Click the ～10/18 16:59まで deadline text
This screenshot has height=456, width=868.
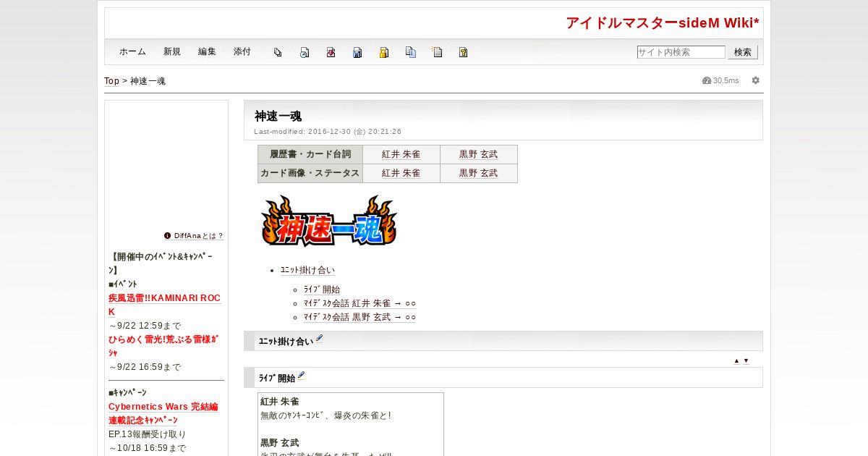pyautogui.click(x=148, y=448)
